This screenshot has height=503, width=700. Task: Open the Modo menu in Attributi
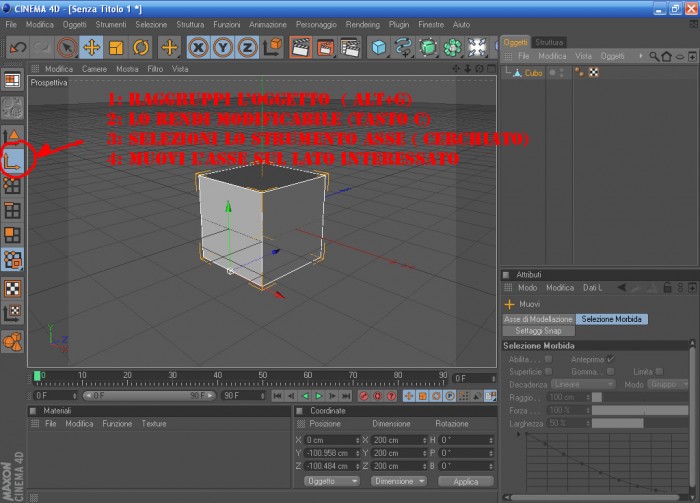pos(527,288)
